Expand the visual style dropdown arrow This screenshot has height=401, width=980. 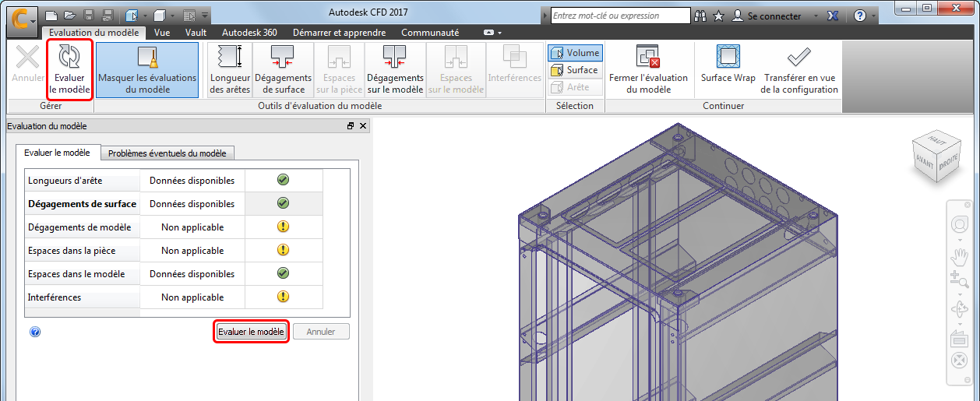pos(172,16)
